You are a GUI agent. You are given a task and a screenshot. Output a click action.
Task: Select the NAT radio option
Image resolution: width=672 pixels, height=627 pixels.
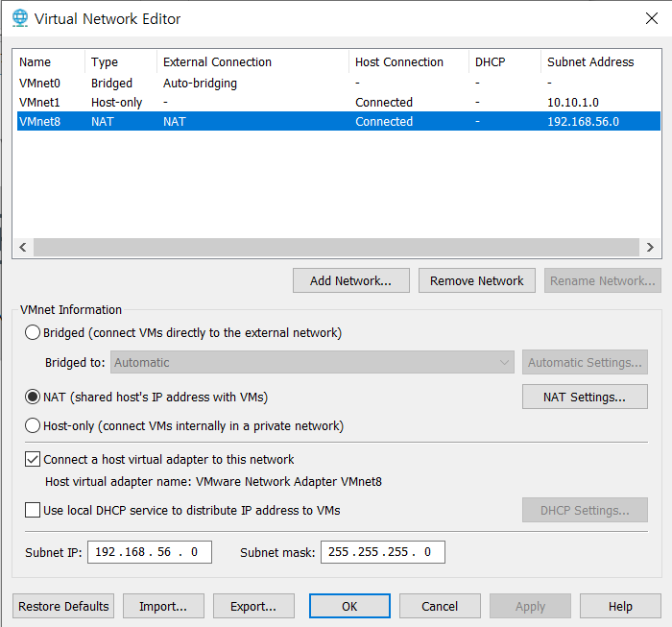(33, 397)
